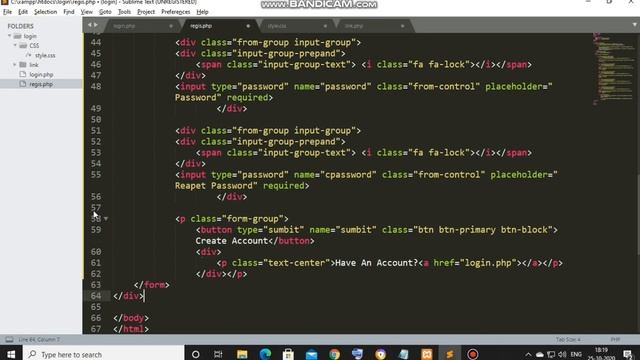Click the link folder icon
This screenshot has width=640, height=360.
tap(23, 64)
